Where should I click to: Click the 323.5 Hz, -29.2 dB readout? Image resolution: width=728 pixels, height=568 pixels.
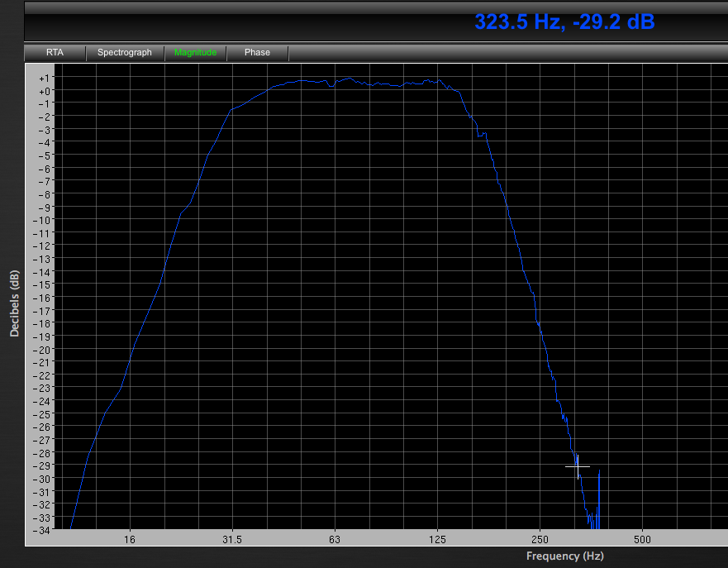coord(564,21)
